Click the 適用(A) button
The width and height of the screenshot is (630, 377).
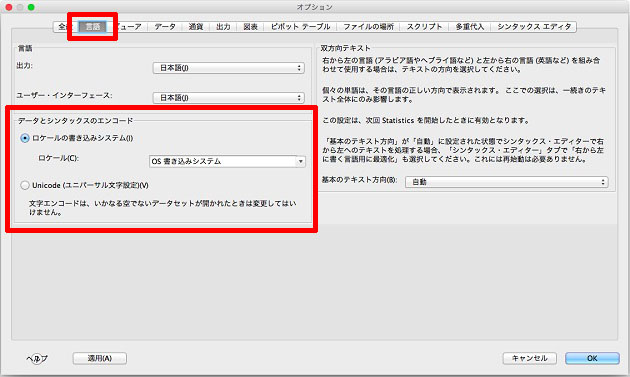(x=100, y=358)
